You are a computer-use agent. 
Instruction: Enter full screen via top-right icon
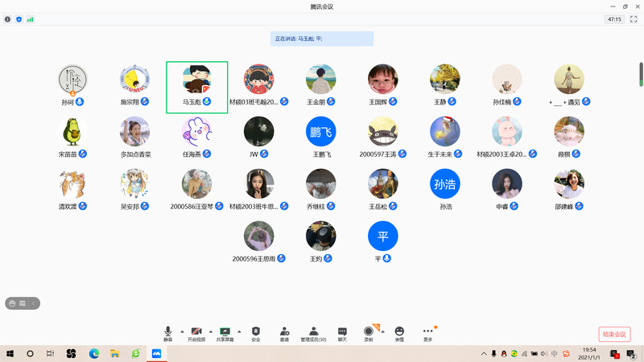coord(634,19)
